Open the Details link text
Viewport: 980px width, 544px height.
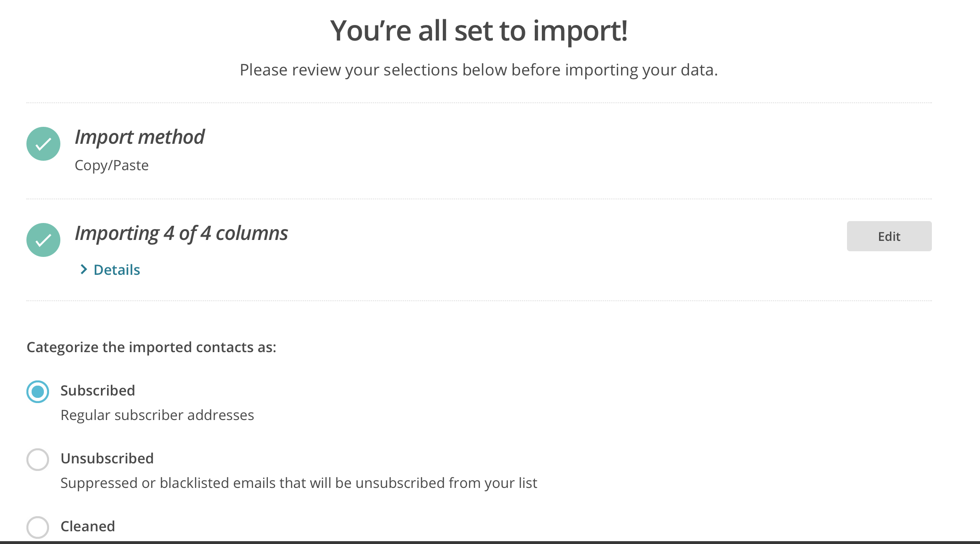coord(116,270)
